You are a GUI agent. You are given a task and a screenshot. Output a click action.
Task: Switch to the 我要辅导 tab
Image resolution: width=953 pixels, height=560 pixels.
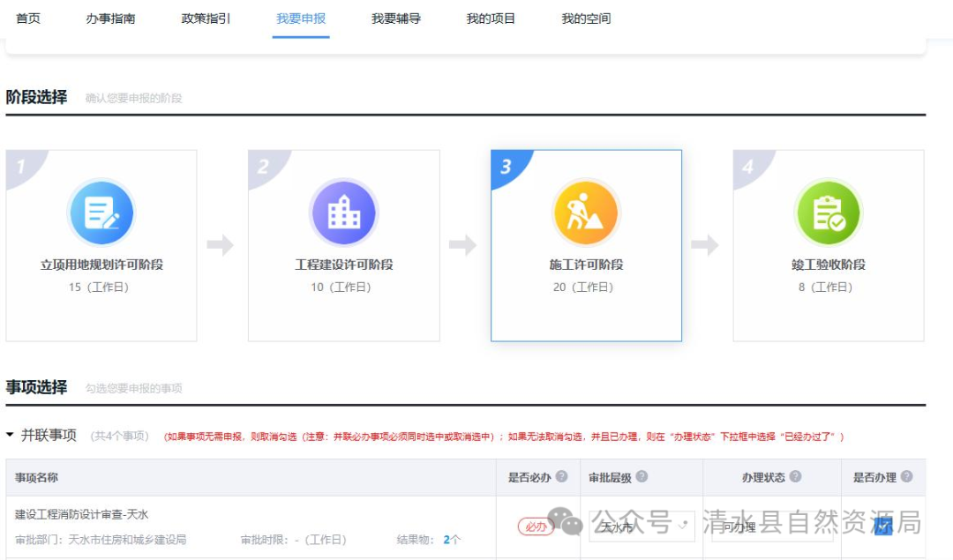pos(394,19)
